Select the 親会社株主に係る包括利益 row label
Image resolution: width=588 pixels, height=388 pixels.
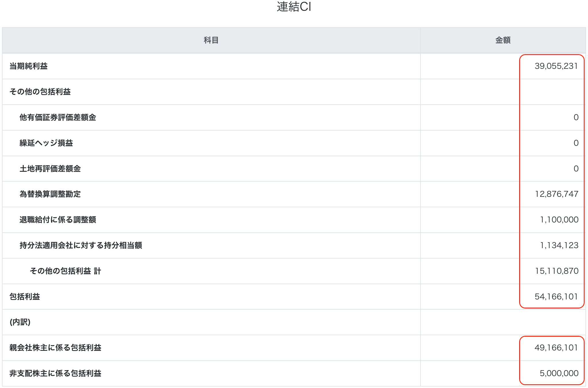[55, 348]
